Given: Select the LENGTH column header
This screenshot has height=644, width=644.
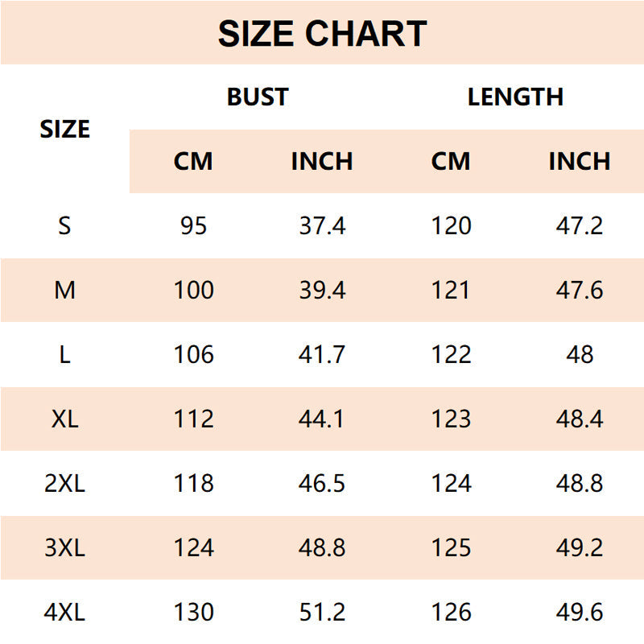Looking at the screenshot, I should click(515, 97).
